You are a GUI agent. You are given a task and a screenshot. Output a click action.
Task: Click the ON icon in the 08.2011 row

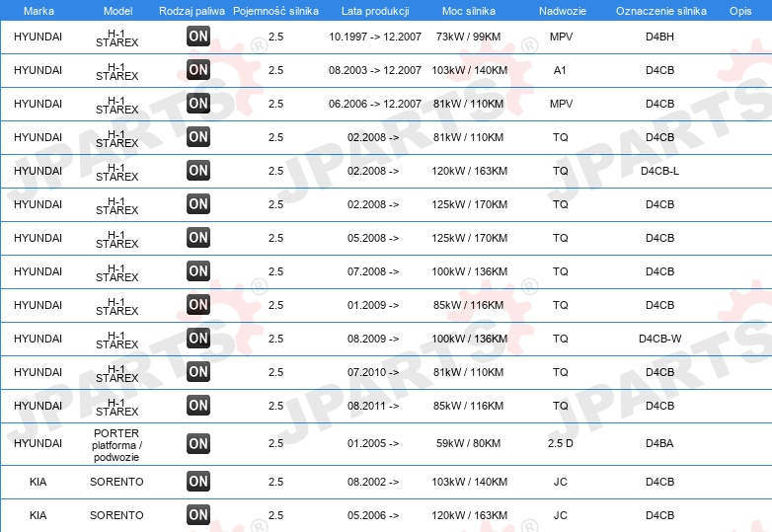[198, 406]
